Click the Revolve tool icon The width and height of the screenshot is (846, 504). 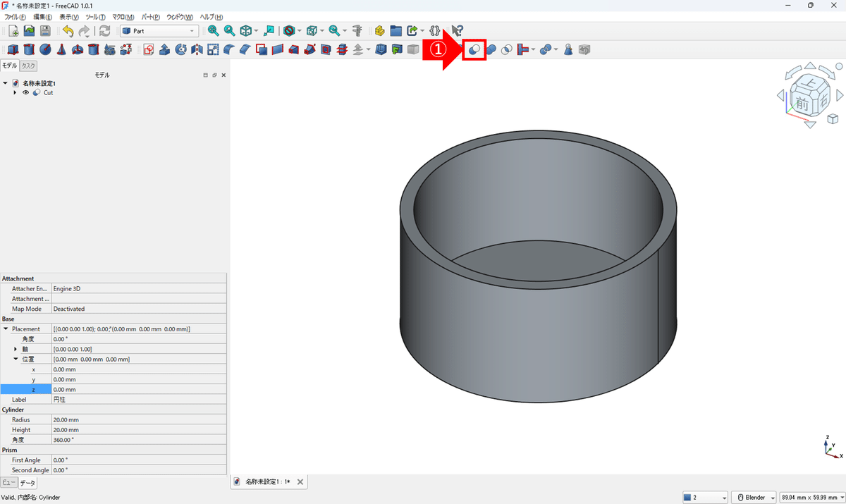[180, 49]
